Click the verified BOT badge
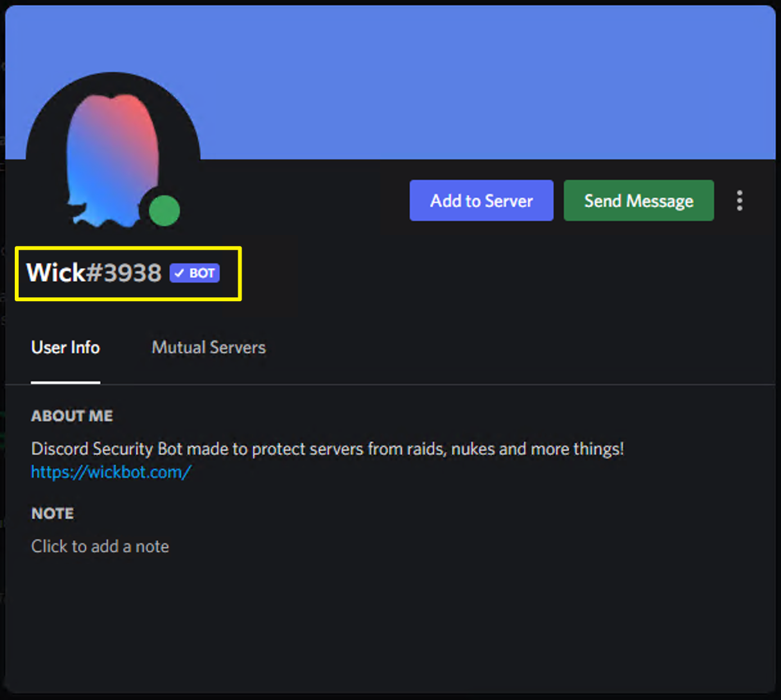 click(x=195, y=273)
